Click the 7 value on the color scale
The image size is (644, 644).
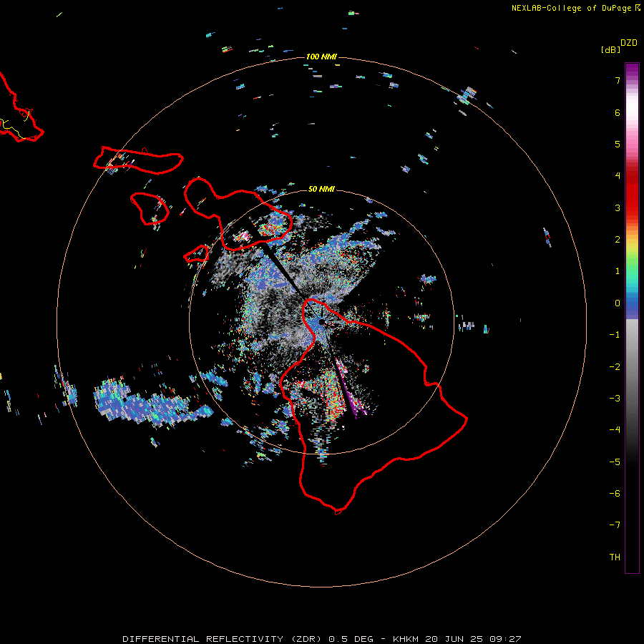pos(618,80)
